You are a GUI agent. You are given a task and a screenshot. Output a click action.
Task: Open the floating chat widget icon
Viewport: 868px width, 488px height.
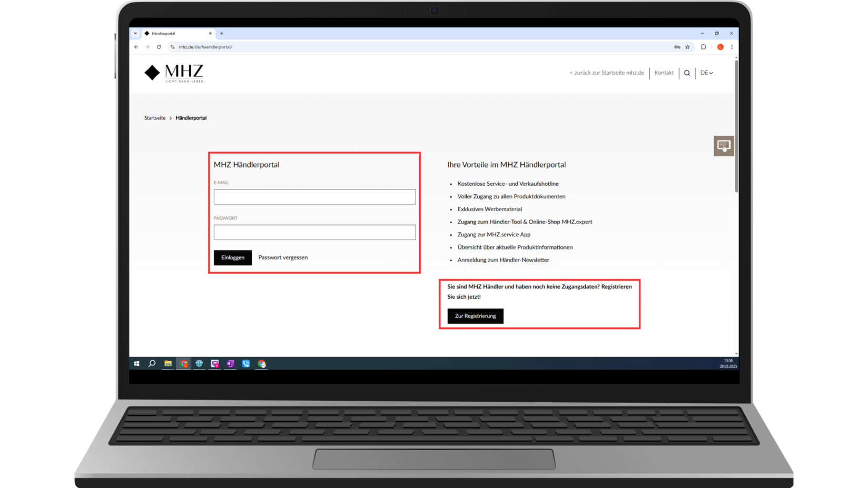coord(723,146)
